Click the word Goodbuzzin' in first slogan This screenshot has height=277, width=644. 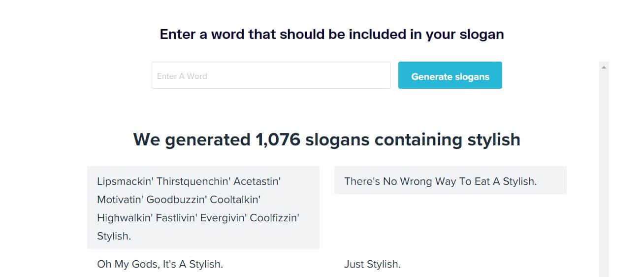pyautogui.click(x=176, y=200)
